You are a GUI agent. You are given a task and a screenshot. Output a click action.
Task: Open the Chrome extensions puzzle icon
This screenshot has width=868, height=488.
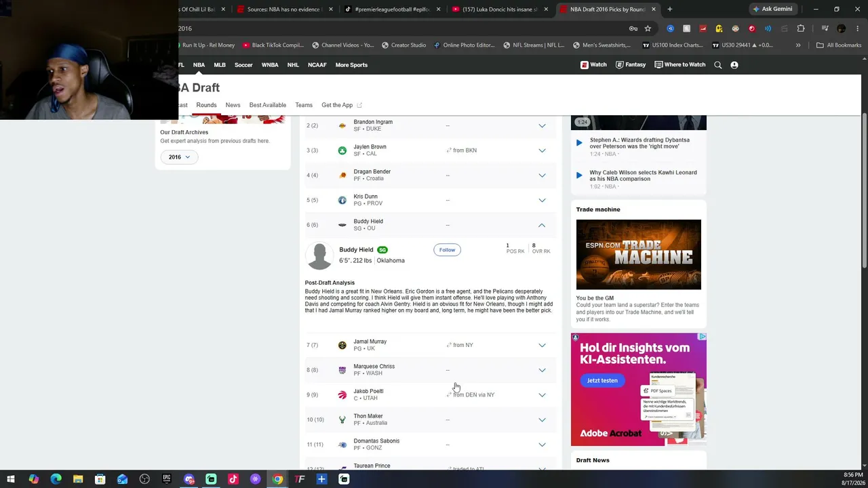click(x=801, y=28)
